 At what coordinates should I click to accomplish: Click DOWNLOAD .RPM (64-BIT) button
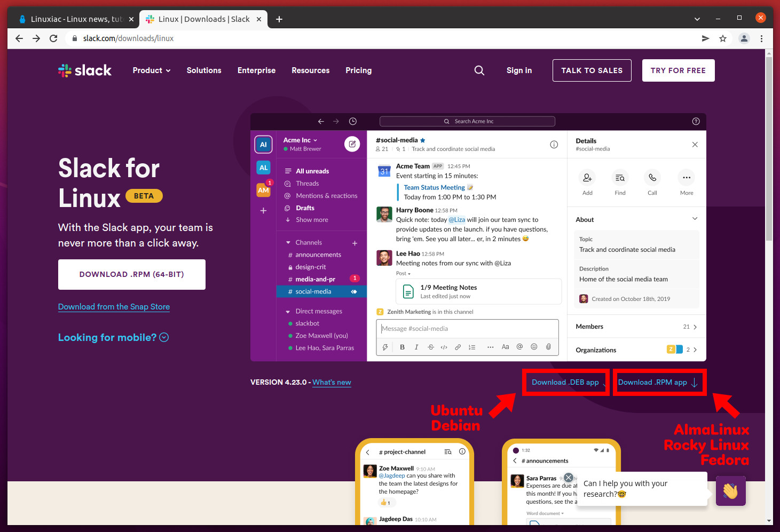coord(132,274)
